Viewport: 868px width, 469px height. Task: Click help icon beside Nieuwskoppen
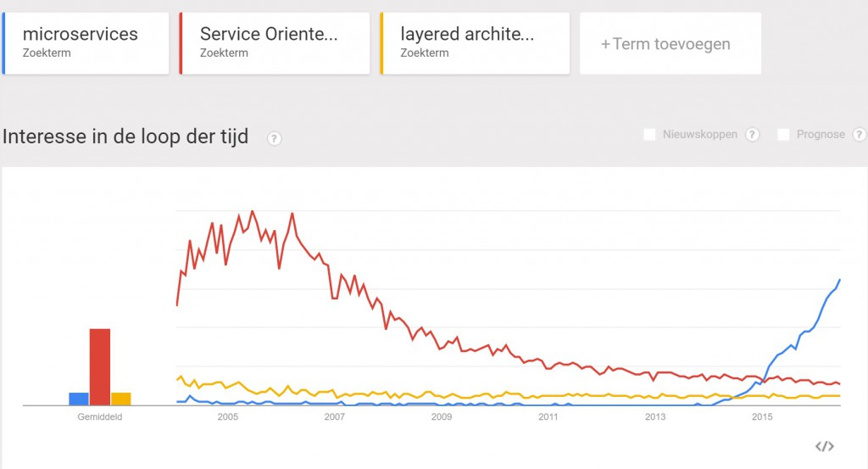pyautogui.click(x=752, y=135)
